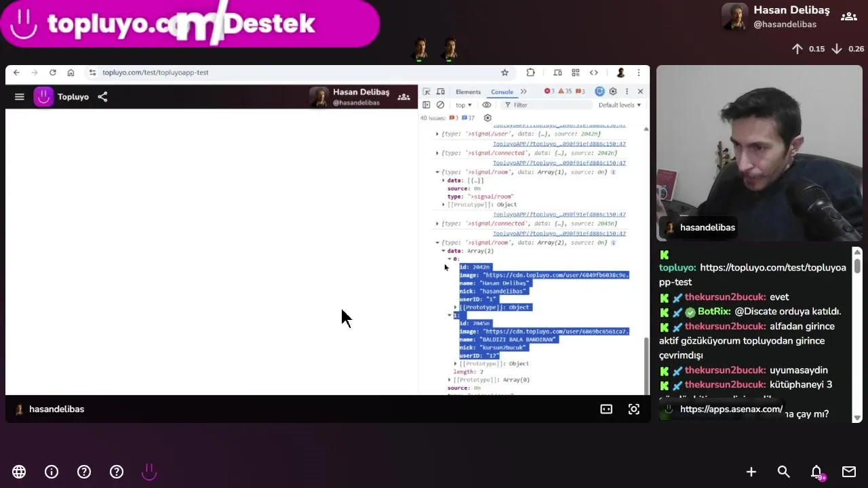Switch to the Elements tab

468,91
